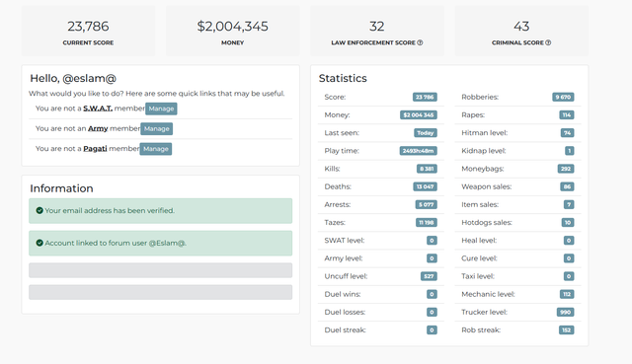Click the Deaths value badge

[x=426, y=186]
